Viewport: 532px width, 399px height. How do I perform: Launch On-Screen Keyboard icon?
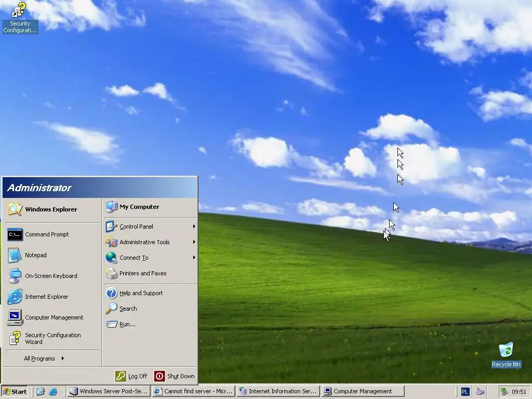(15, 276)
